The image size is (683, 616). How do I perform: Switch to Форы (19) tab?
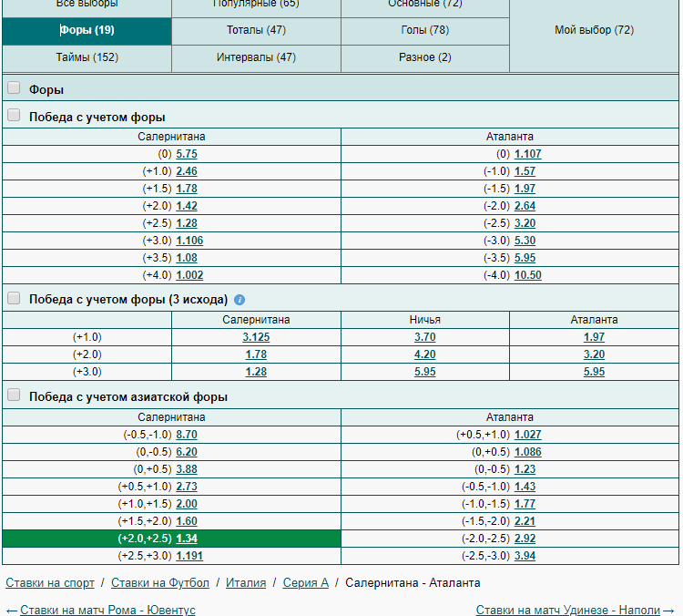click(87, 30)
